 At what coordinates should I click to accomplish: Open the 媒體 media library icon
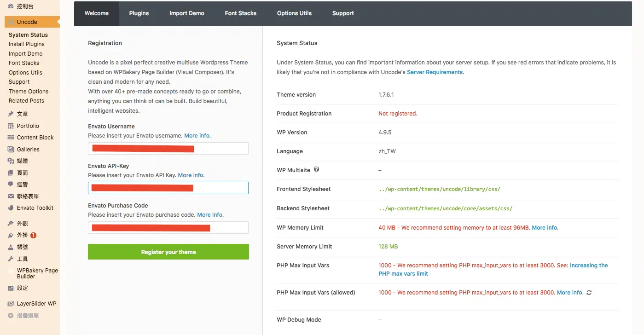coord(11,161)
